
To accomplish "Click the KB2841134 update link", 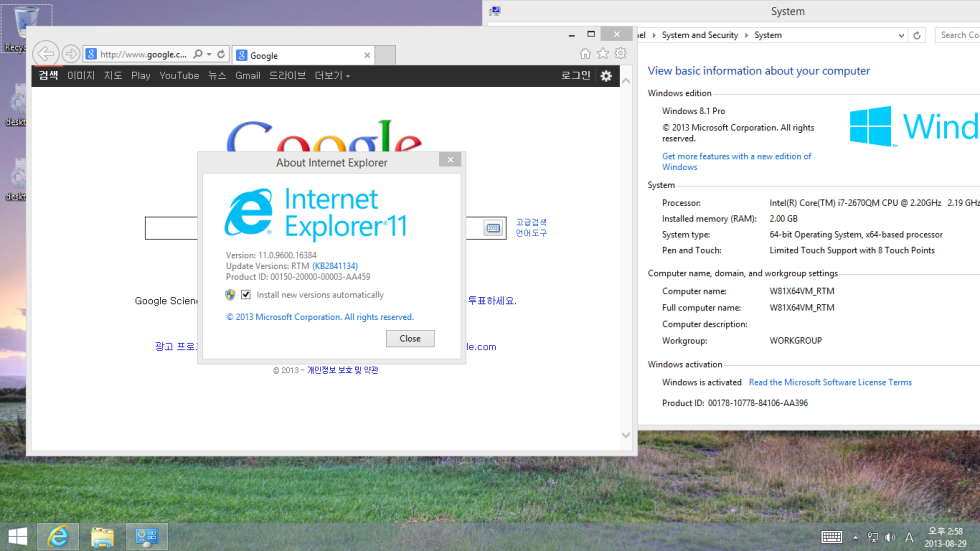I will [335, 266].
